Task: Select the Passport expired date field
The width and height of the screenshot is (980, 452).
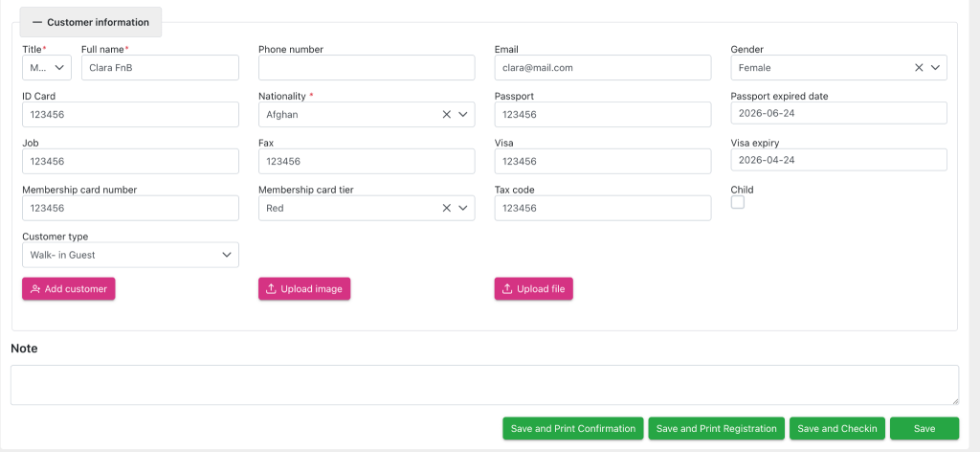Action: [838, 114]
